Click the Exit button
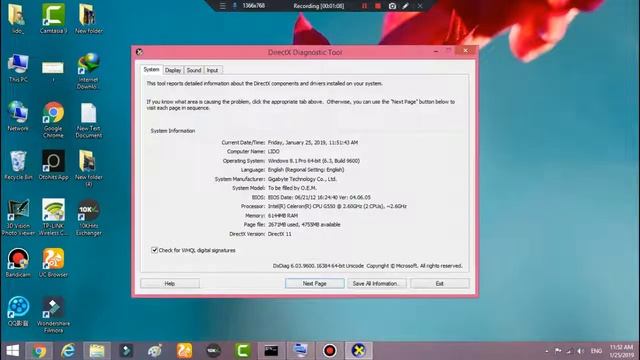 coord(440,283)
